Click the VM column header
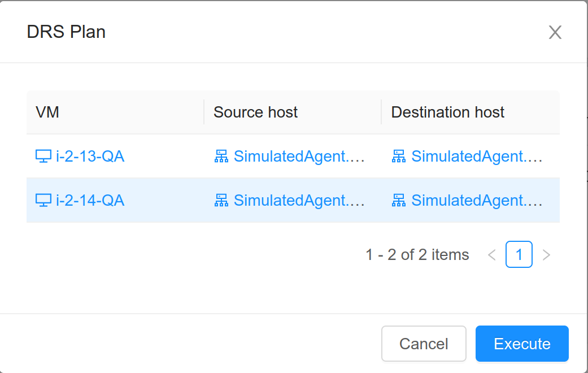Screen dimensions: 588x373 click(47, 112)
